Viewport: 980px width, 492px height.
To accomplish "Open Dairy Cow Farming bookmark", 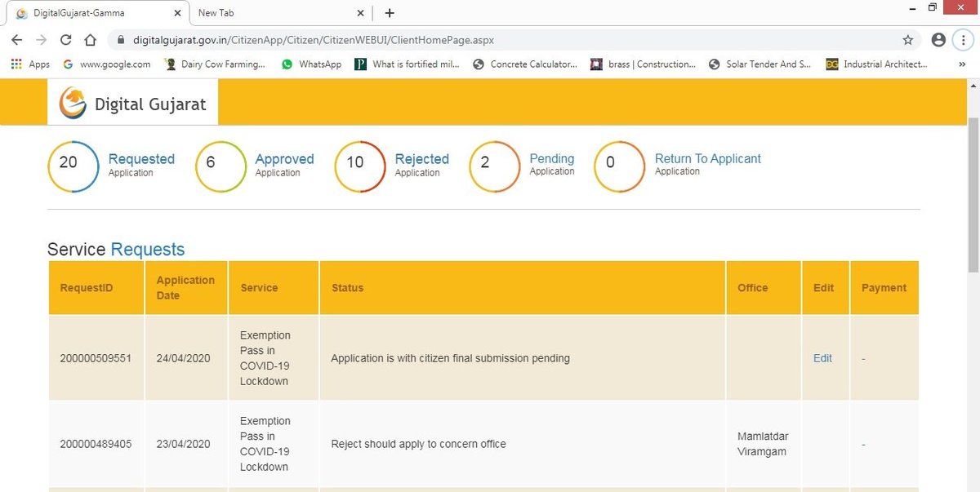I will click(x=216, y=64).
